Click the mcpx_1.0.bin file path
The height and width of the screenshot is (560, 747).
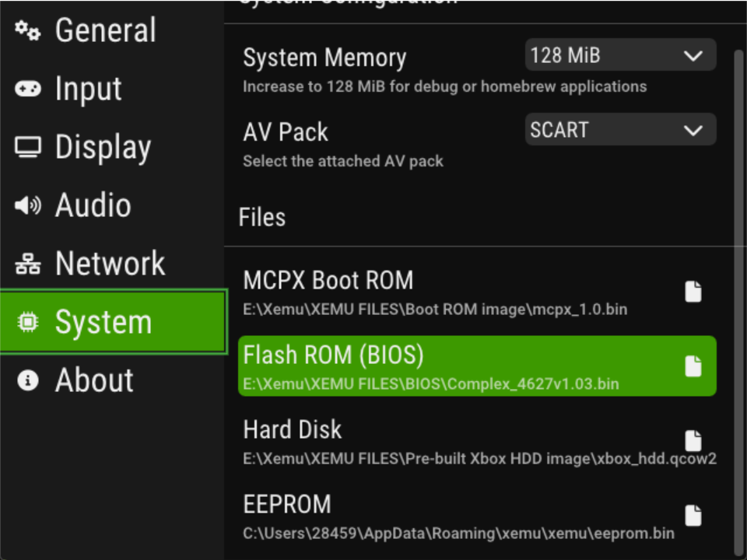click(435, 310)
